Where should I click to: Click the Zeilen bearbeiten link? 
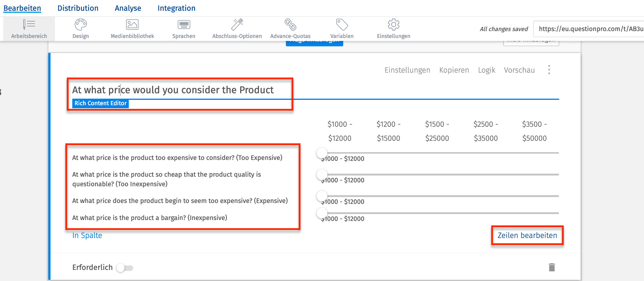[527, 236]
